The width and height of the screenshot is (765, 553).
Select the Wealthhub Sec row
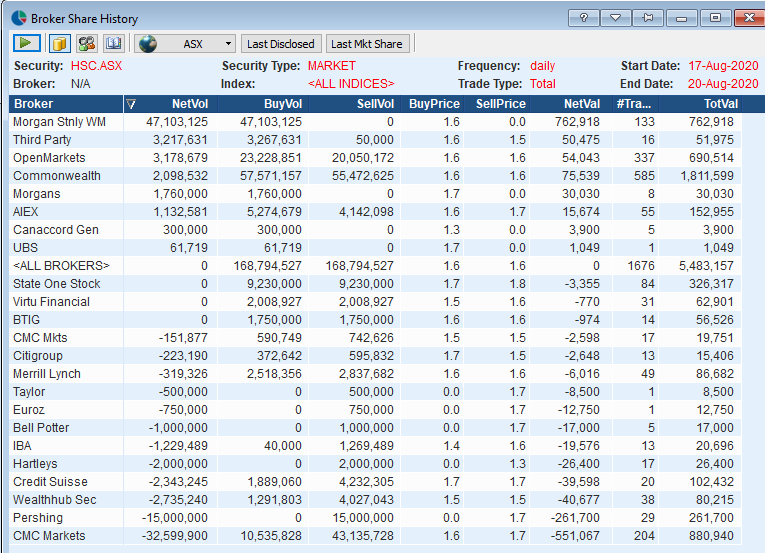[375, 500]
